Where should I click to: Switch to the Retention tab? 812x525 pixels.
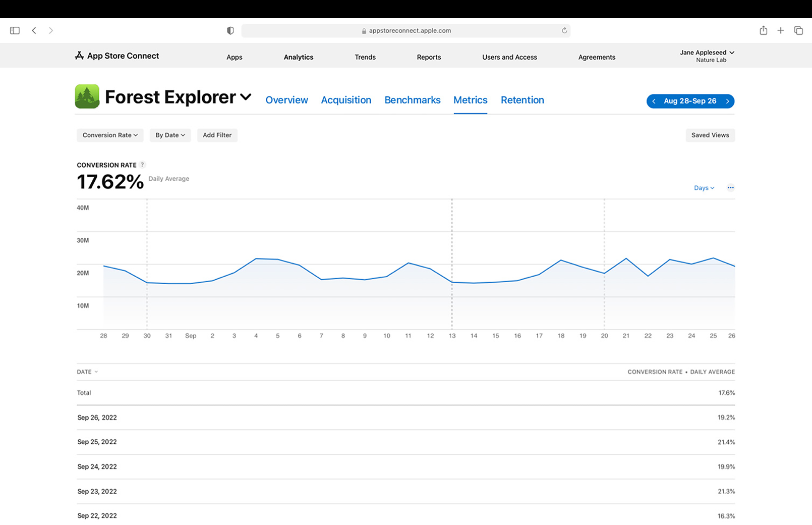(x=522, y=100)
